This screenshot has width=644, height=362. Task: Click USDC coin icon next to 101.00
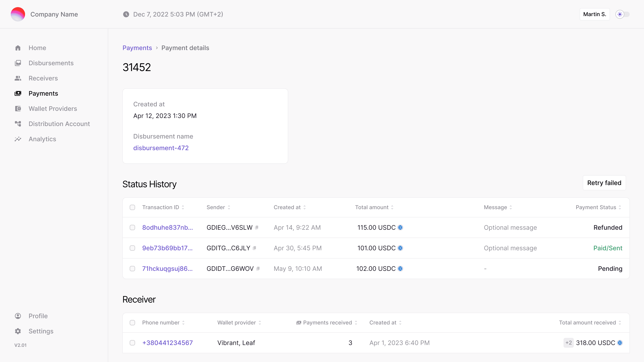[x=400, y=248]
